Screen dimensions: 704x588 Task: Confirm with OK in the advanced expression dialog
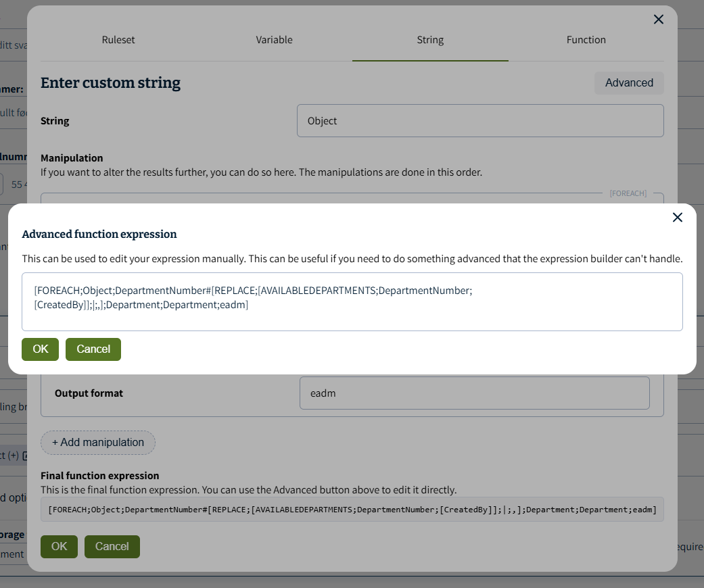point(41,349)
